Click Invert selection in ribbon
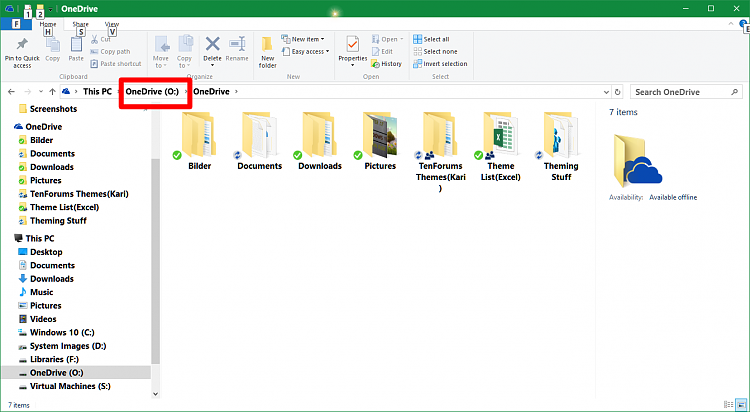This screenshot has height=412, width=750. (x=444, y=63)
